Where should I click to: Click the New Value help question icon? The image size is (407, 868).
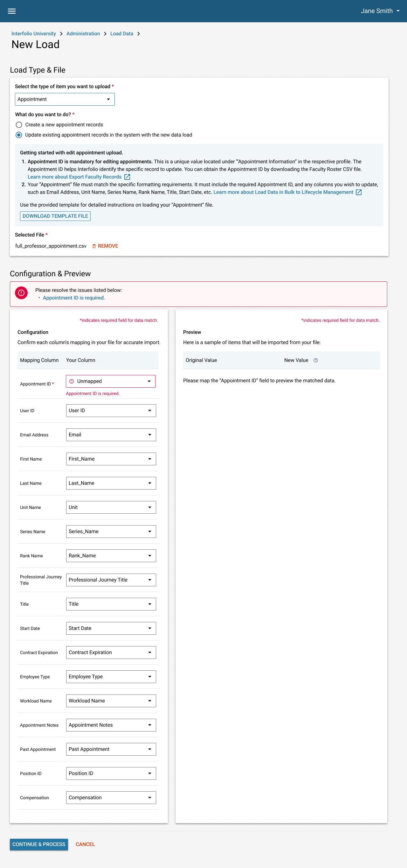click(315, 360)
